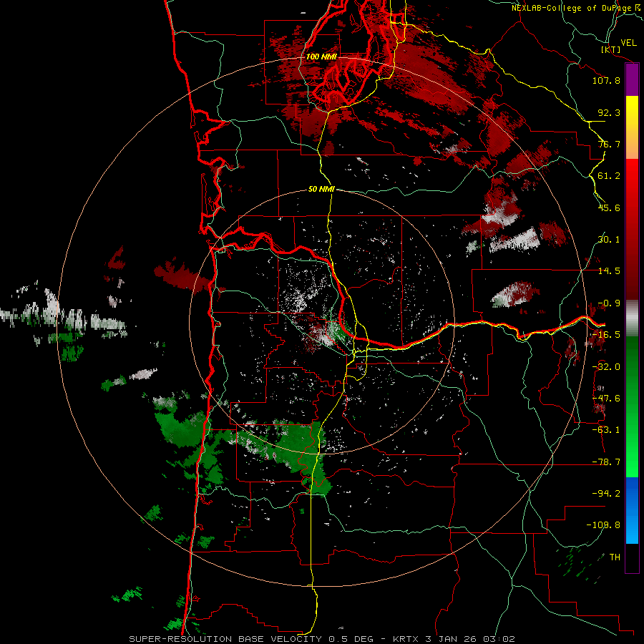Click the -109.8 velocity scale value

point(603,525)
